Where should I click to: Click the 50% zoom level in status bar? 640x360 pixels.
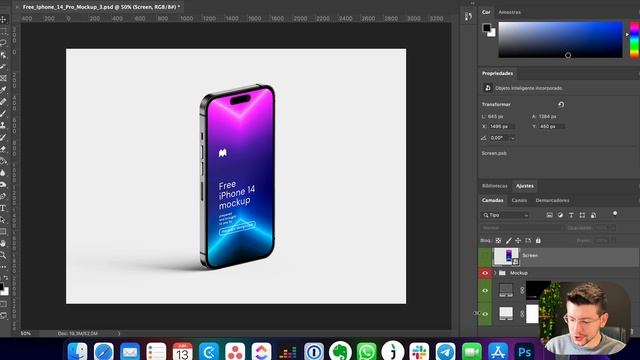point(25,333)
